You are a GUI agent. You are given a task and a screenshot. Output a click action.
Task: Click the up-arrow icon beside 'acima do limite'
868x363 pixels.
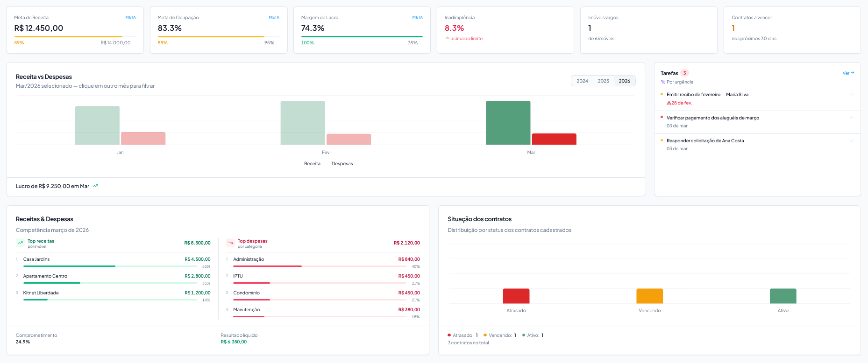(x=447, y=39)
